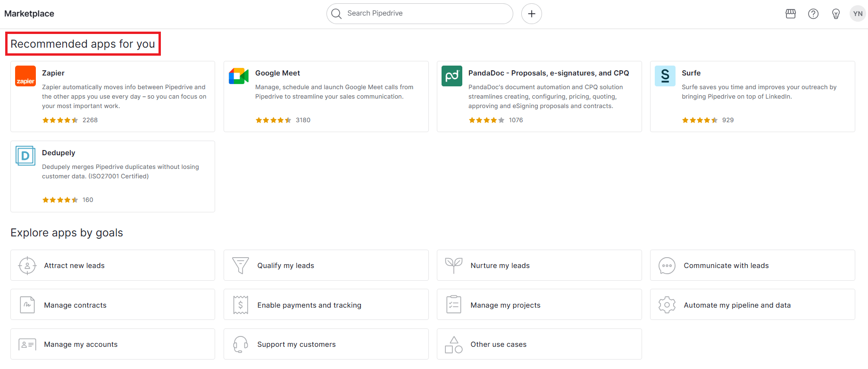The height and width of the screenshot is (369, 868).
Task: Select the Attract new leads goal
Action: click(x=113, y=265)
